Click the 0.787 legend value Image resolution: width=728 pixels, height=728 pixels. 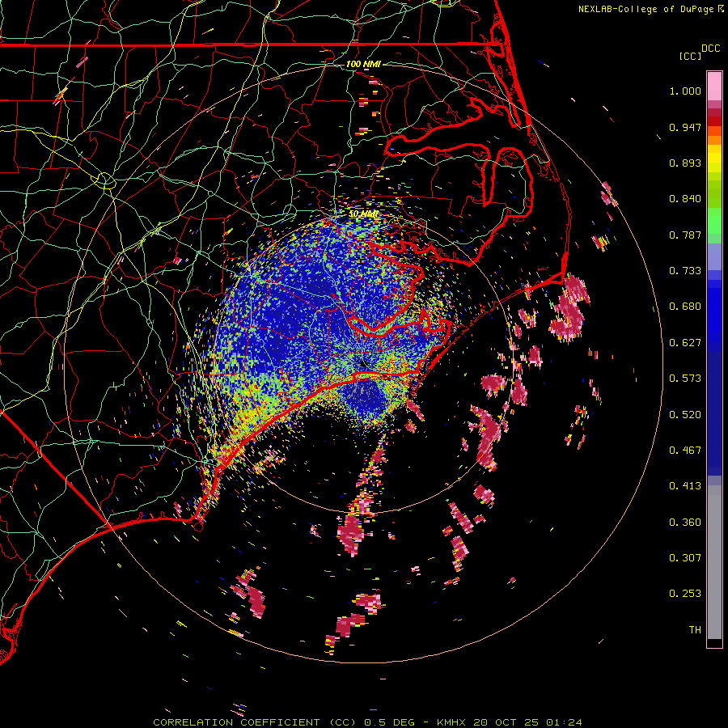pos(685,235)
